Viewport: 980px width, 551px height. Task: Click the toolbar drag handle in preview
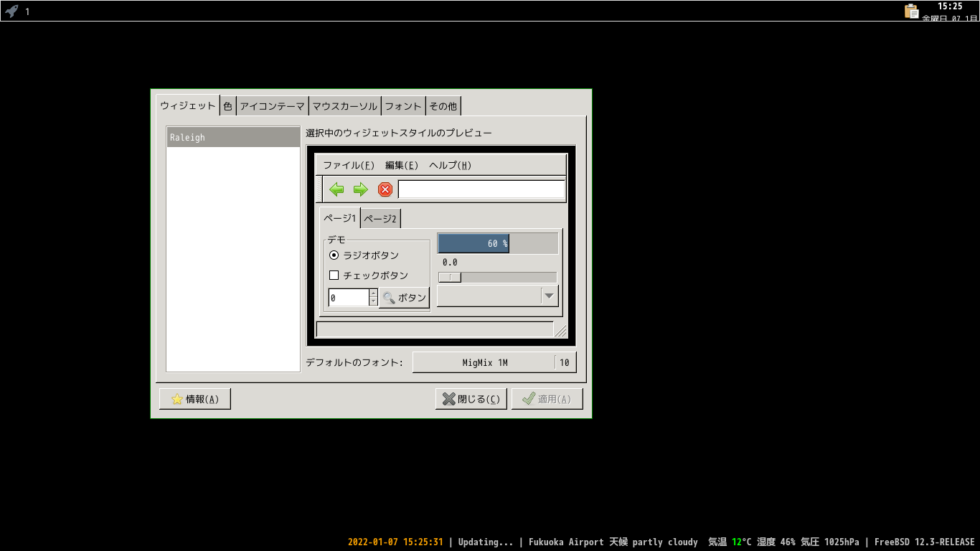click(319, 189)
